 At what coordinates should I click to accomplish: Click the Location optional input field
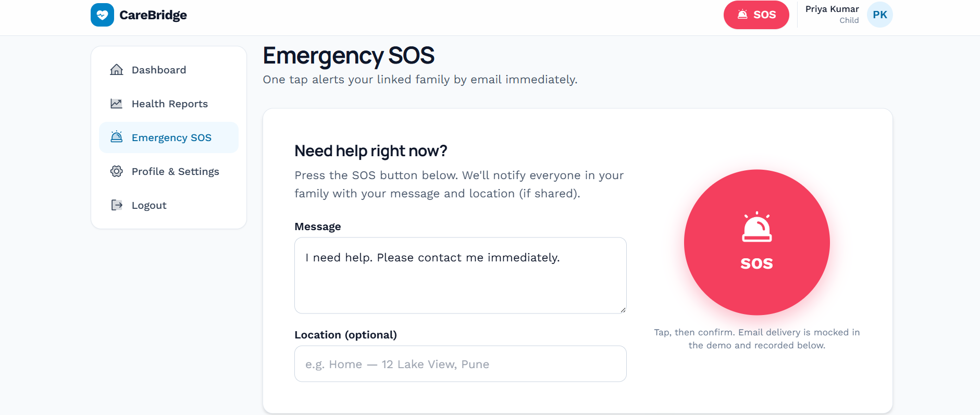coord(461,364)
